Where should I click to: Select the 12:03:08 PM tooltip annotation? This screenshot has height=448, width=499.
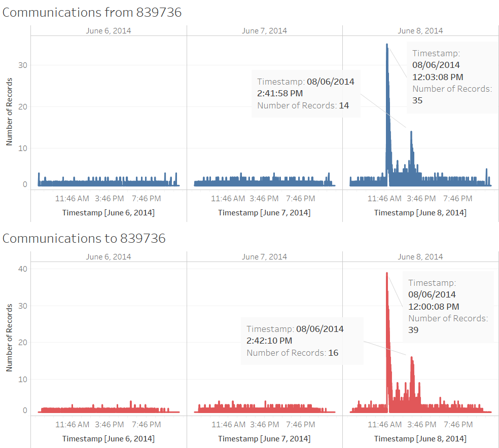tap(452, 77)
